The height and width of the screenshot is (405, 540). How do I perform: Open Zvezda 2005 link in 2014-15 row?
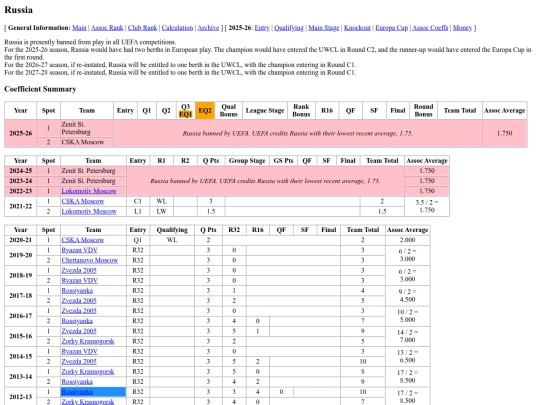(79, 362)
